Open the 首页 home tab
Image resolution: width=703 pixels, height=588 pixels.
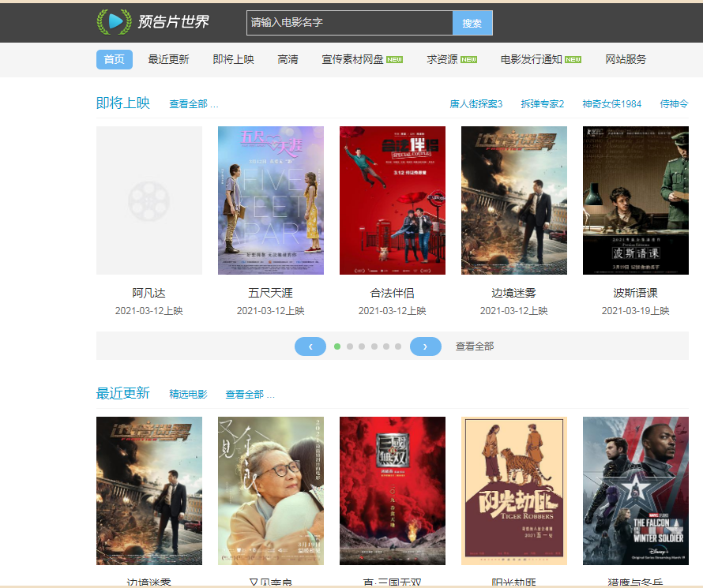point(115,59)
